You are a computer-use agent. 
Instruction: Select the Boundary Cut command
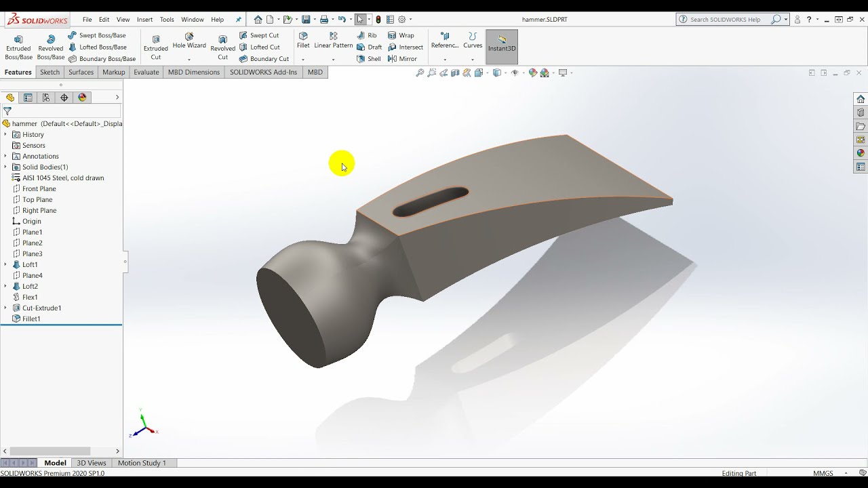[x=264, y=58]
